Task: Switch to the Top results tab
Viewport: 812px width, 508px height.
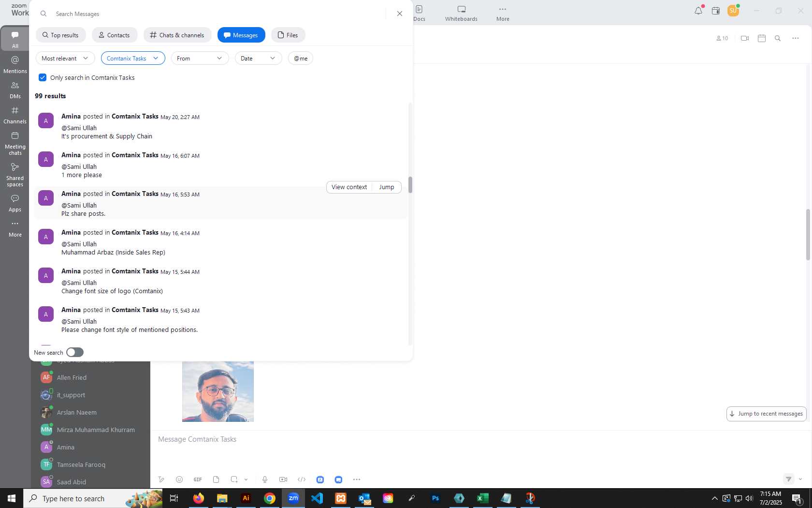Action: tap(60, 35)
